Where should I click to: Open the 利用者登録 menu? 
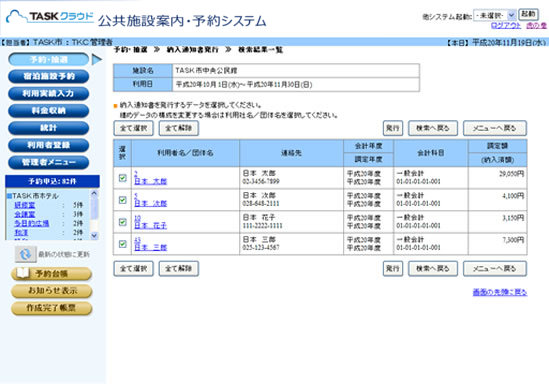coord(49,145)
